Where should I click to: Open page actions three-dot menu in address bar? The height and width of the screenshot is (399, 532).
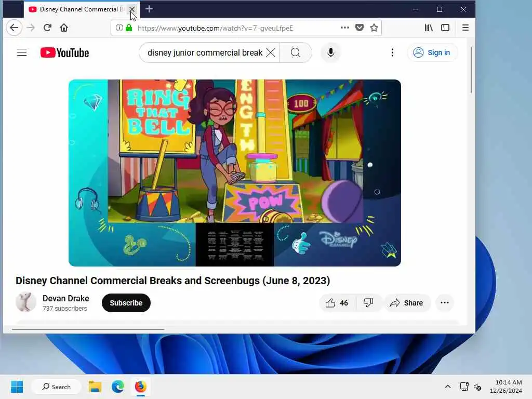point(345,28)
